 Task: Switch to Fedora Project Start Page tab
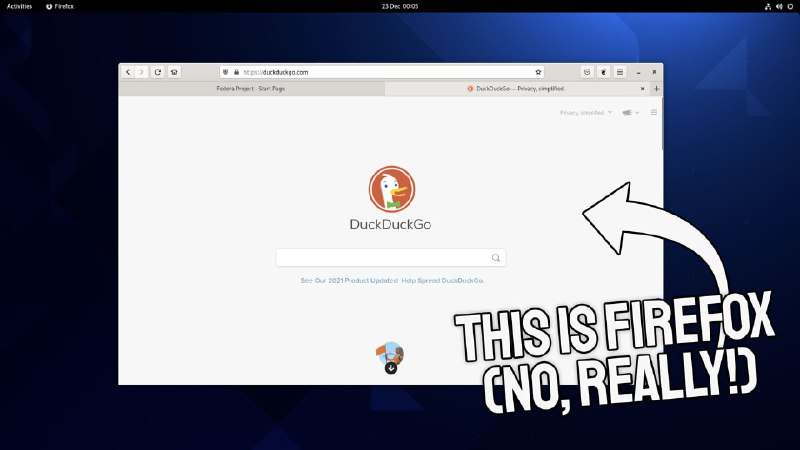(x=251, y=89)
